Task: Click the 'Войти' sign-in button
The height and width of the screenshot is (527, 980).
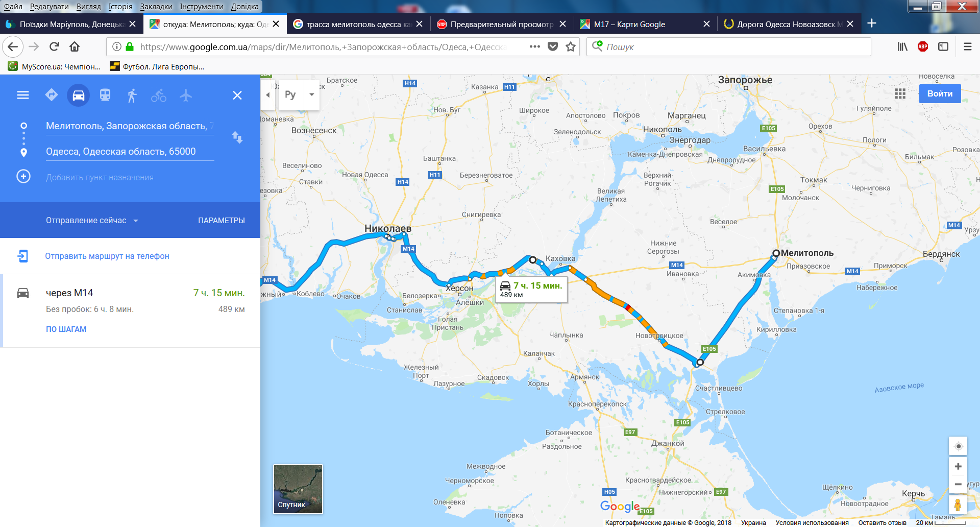Action: tap(940, 93)
